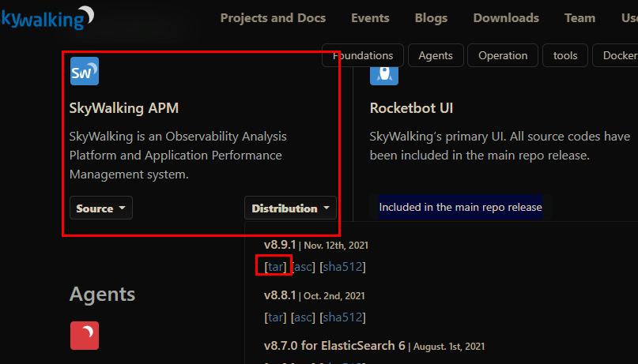
Task: Click the Rocketbot UI rocket icon
Action: coord(384,73)
